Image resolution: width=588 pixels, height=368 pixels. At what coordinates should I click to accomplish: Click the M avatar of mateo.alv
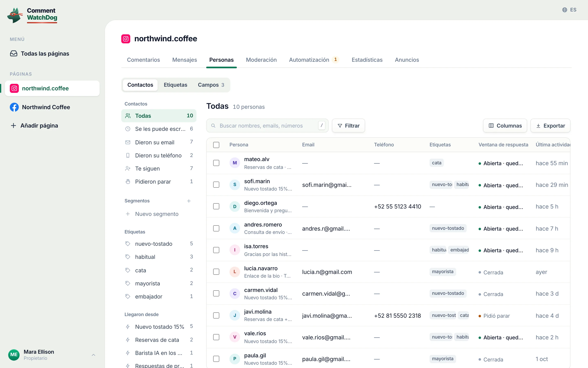pyautogui.click(x=235, y=163)
